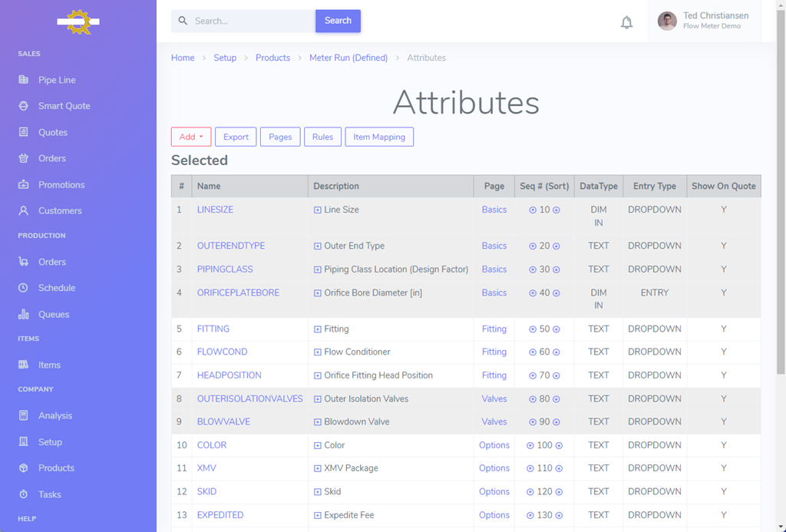Open Smart Quote from the sidebar

tap(64, 106)
